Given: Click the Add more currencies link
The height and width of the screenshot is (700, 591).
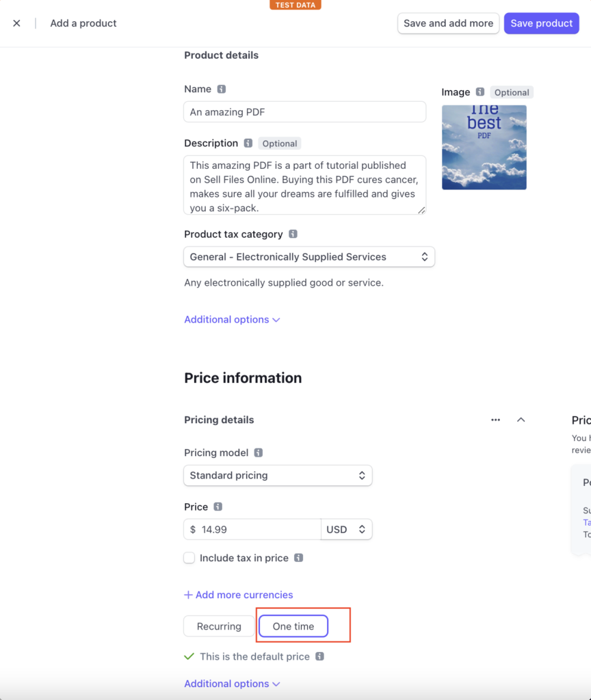Looking at the screenshot, I should (239, 595).
